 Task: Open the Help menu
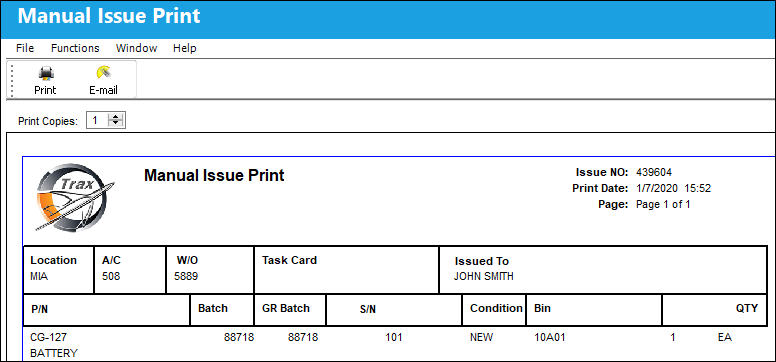coord(185,48)
